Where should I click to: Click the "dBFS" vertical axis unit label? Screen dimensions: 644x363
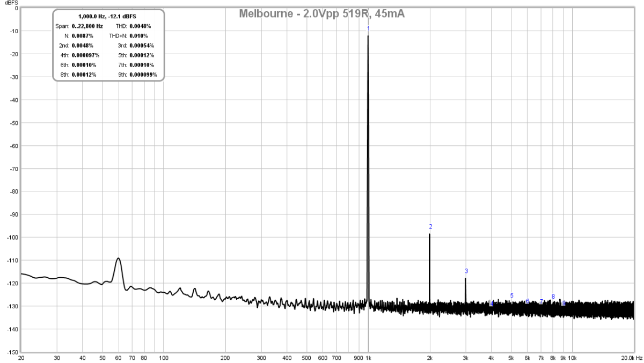12,3
